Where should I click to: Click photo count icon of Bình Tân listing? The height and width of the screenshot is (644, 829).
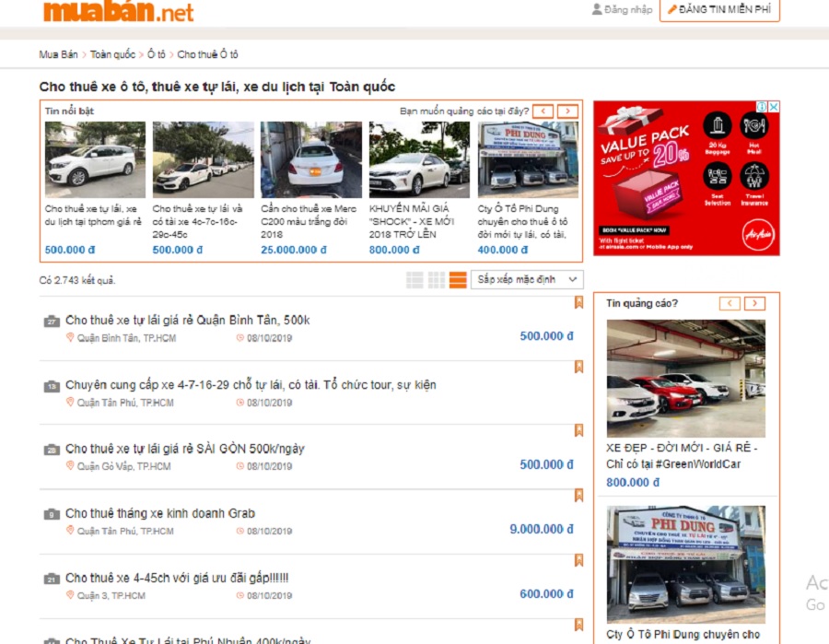(x=52, y=321)
